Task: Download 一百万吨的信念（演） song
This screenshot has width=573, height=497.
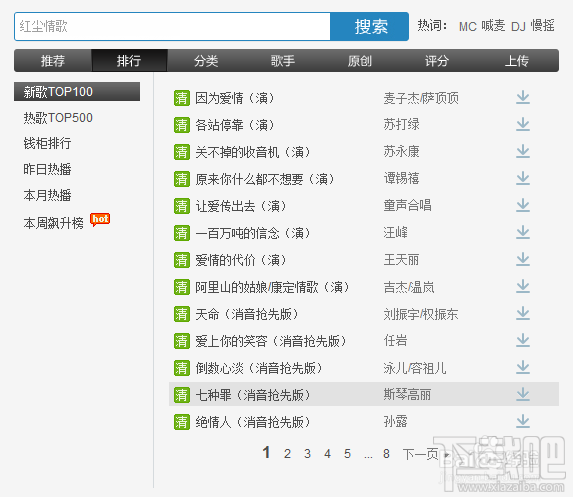Action: point(523,232)
